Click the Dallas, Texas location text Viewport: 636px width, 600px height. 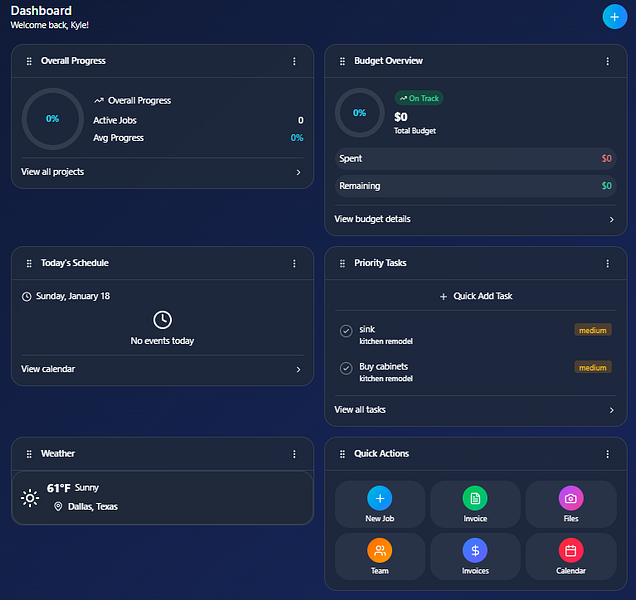click(x=93, y=506)
